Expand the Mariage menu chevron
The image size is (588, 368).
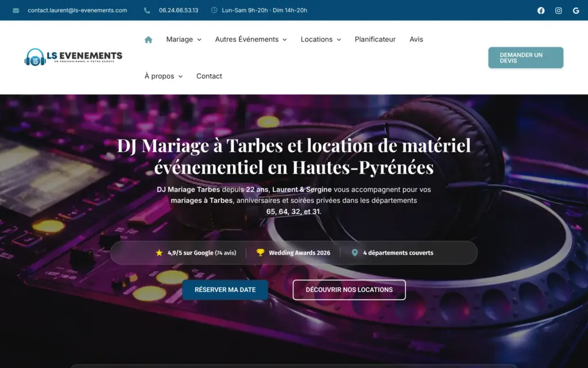tap(199, 40)
